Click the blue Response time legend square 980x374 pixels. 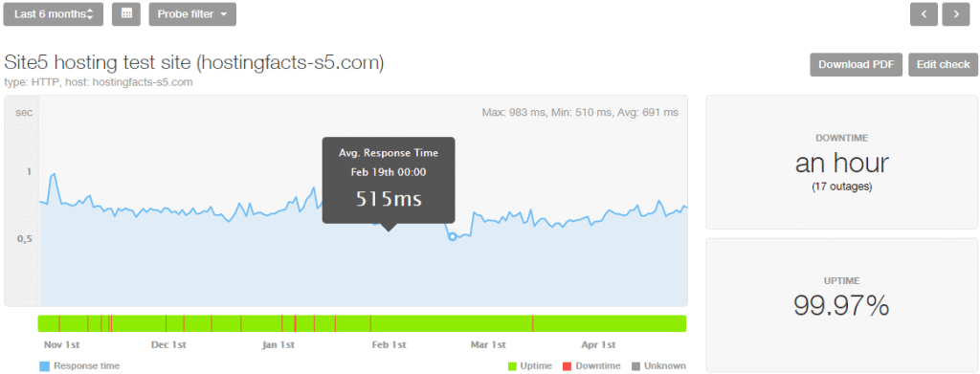point(44,366)
